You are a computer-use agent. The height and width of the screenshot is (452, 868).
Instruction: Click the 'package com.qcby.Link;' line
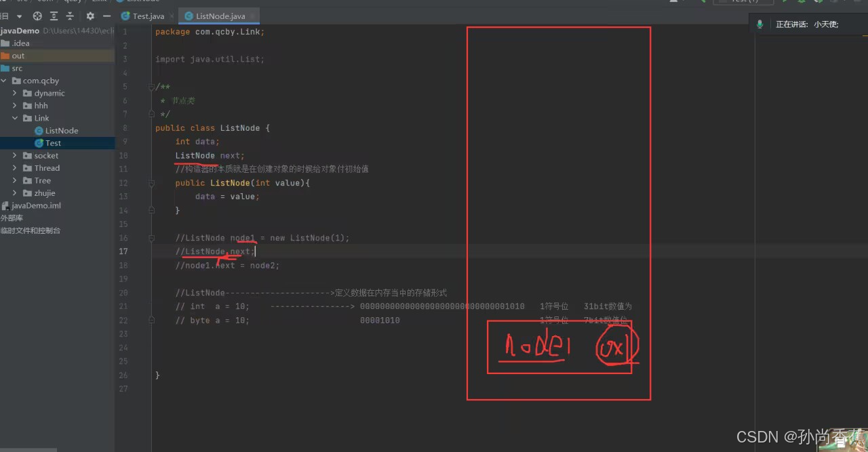click(210, 32)
